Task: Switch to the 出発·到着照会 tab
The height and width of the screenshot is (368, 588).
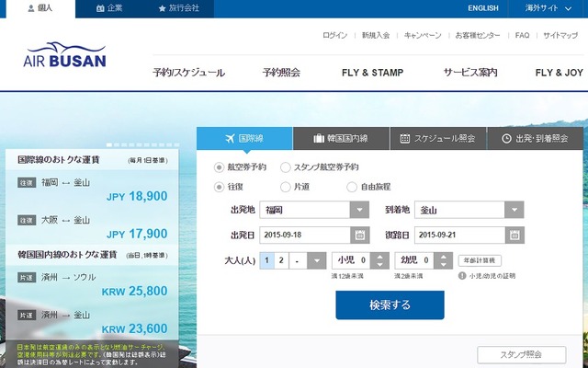Action: pyautogui.click(x=535, y=139)
